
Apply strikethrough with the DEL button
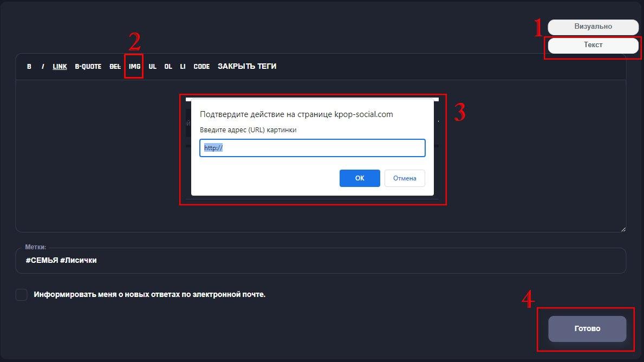point(115,67)
